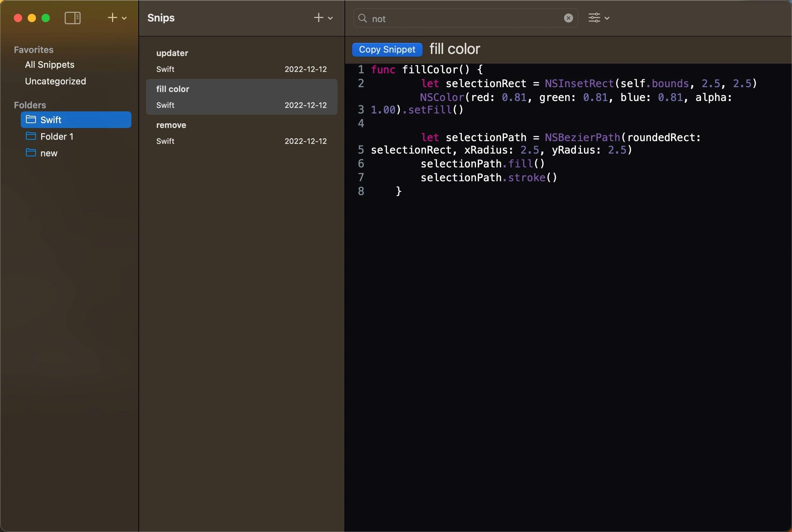Expand the chevron beside Snips plus icon

(330, 18)
